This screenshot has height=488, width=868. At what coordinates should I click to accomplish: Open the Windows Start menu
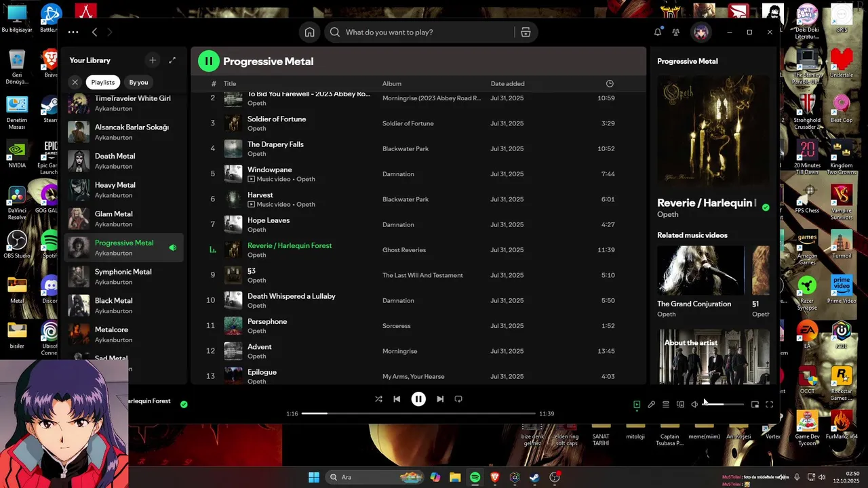point(314,477)
